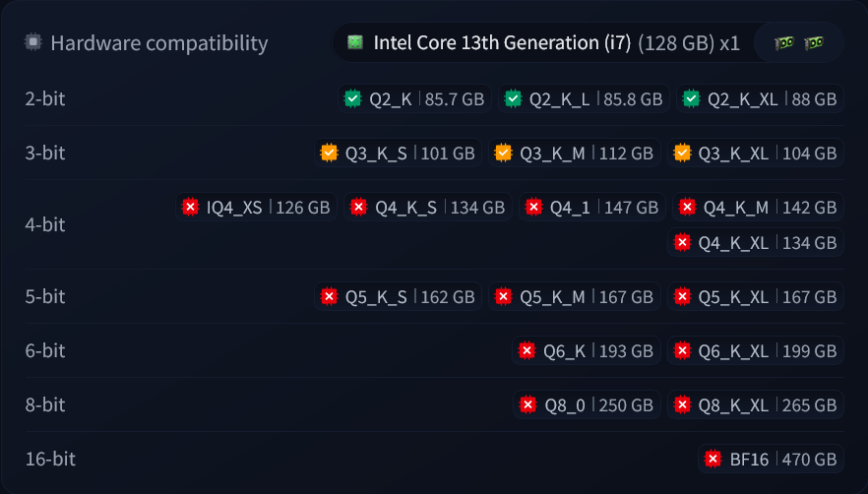
Task: Select the Q5_K_M 167 GB quantization
Action: pyautogui.click(x=574, y=297)
